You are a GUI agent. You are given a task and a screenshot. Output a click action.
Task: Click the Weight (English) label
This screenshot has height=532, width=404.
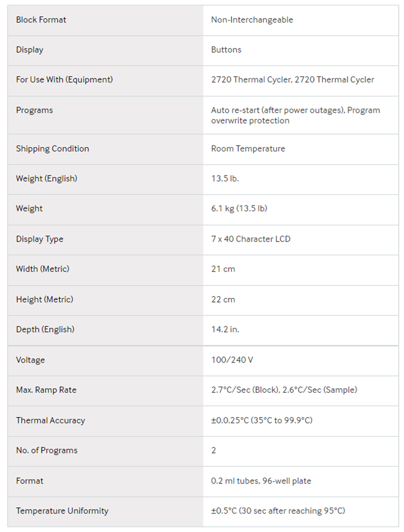point(46,178)
